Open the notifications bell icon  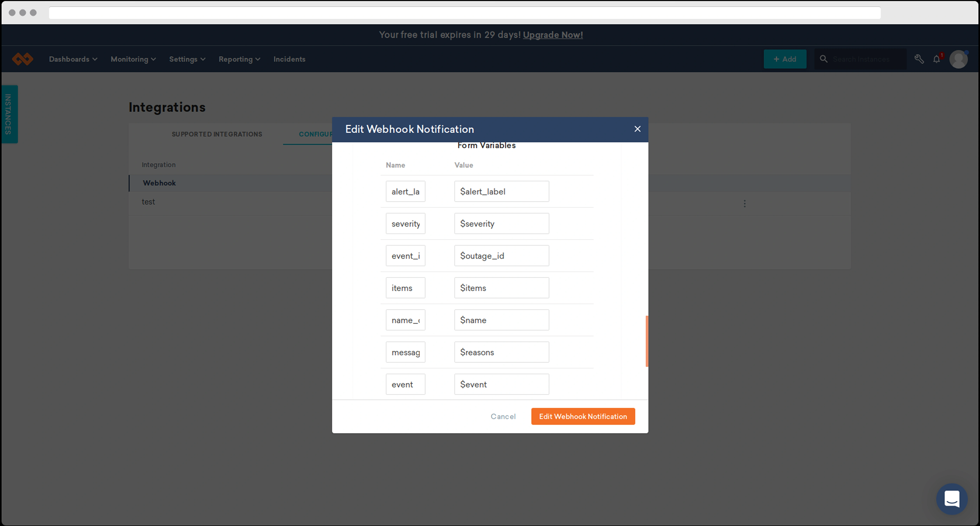(937, 59)
